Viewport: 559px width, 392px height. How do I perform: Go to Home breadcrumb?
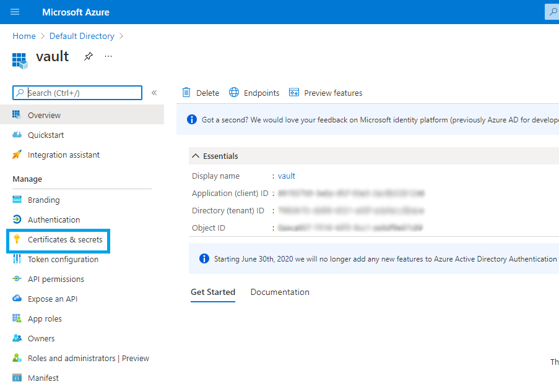24,36
